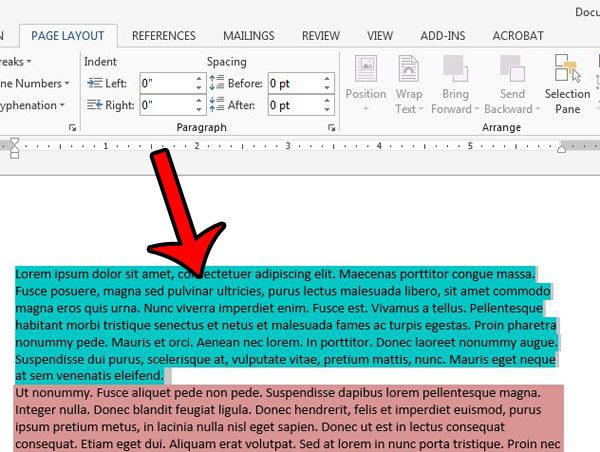Expand the Send Backward dropdown arrow
The image size is (600, 452).
(x=538, y=109)
